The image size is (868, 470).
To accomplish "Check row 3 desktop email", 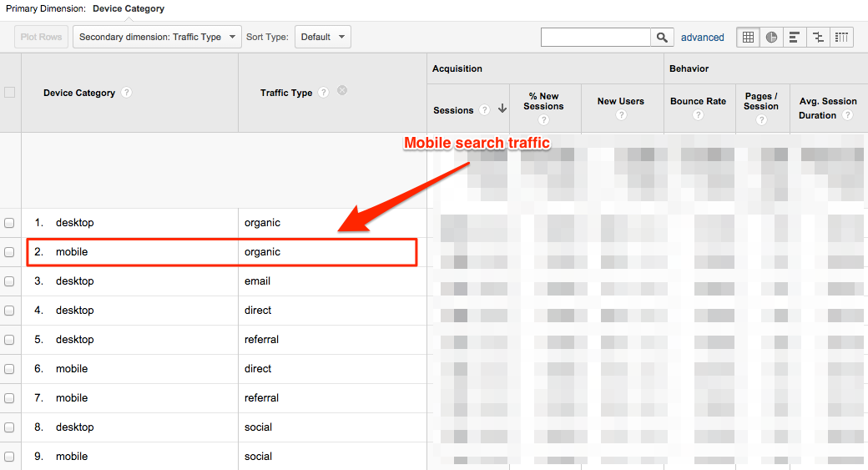I will pyautogui.click(x=9, y=281).
